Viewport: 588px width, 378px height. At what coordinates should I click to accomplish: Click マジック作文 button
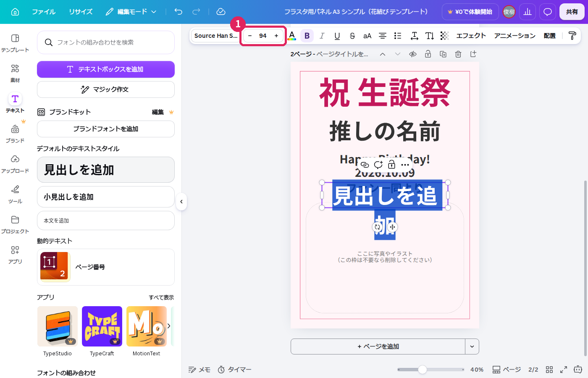106,89
